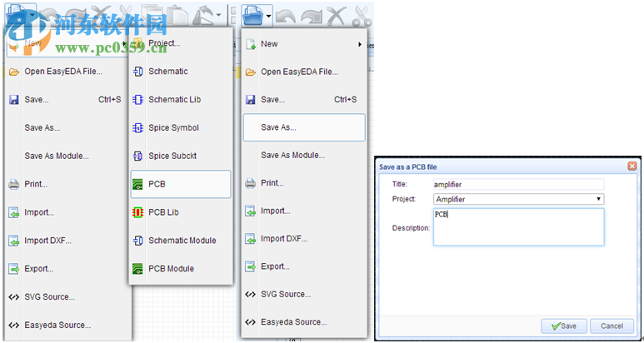This screenshot has width=644, height=343.
Task: Click the redo arrow in the right toolbar
Action: click(x=311, y=17)
